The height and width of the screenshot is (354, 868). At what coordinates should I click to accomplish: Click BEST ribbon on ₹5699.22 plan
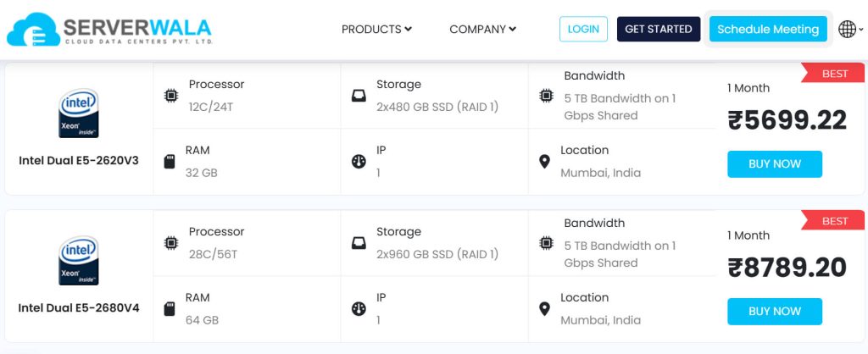[833, 74]
